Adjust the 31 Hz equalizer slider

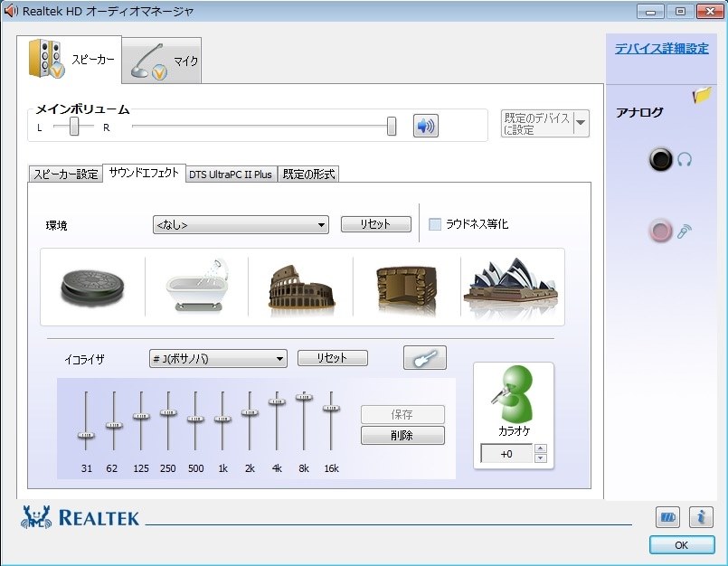(86, 435)
